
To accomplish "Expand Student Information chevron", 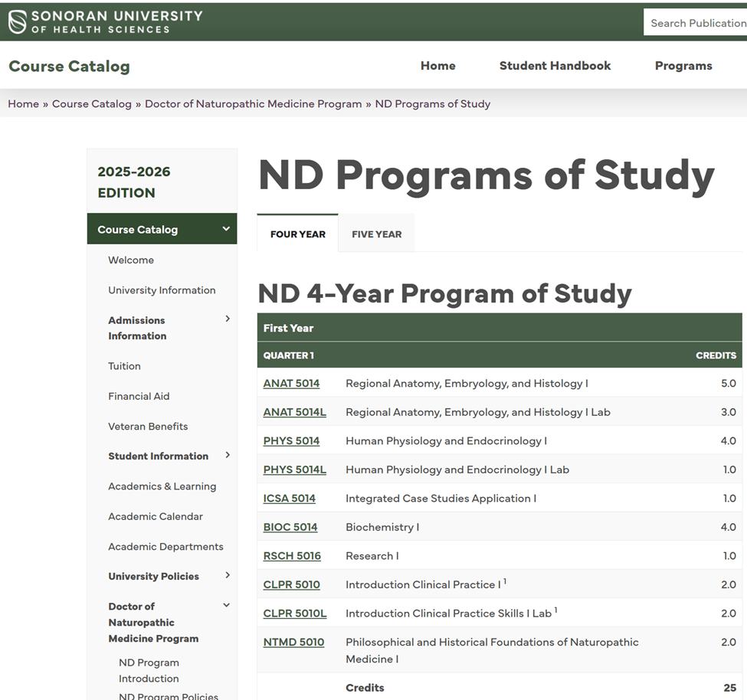I will [228, 455].
